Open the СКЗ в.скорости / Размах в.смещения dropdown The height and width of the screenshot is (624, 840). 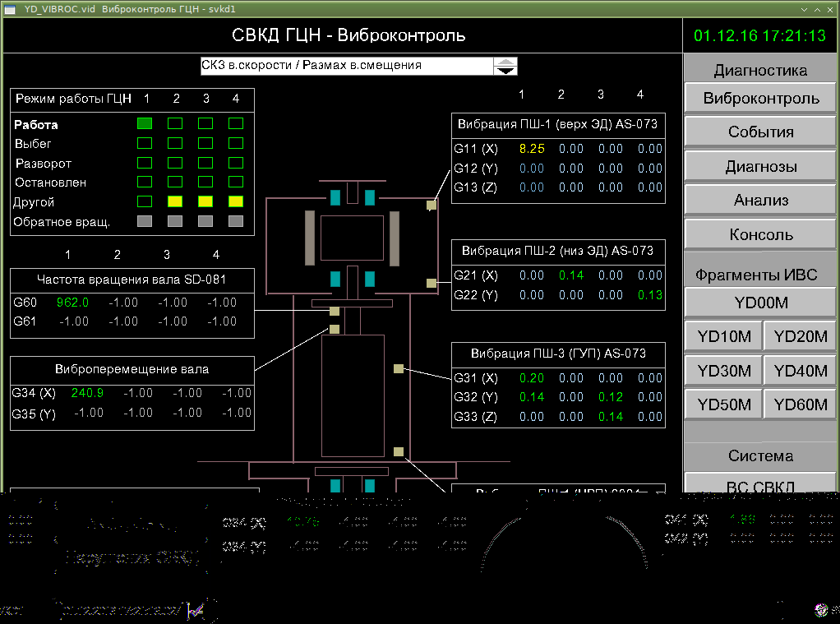(345, 66)
